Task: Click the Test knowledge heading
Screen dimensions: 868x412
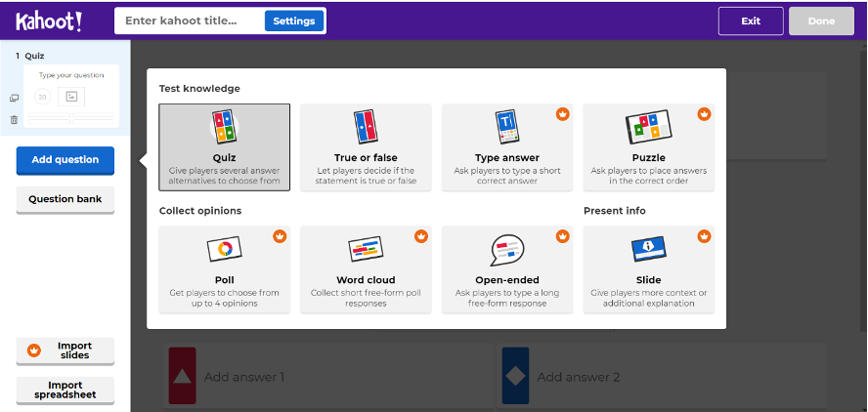Action: coord(199,89)
